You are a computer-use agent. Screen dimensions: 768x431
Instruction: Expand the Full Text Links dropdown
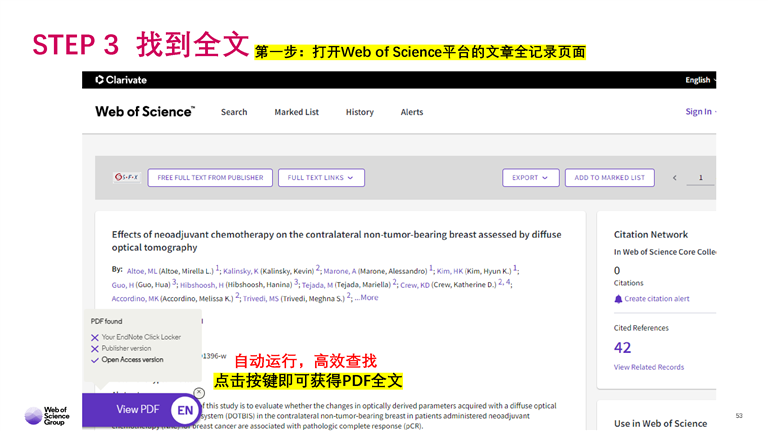(321, 178)
